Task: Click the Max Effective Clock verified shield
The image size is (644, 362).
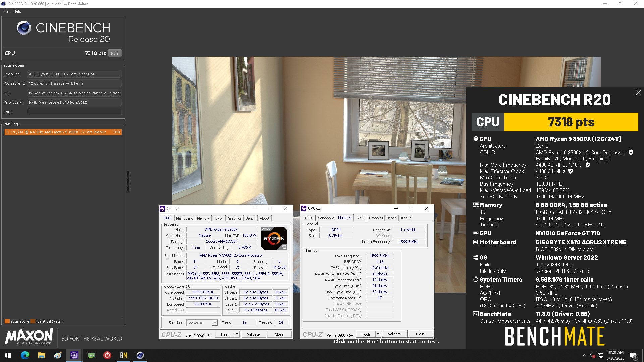Action: click(x=570, y=171)
